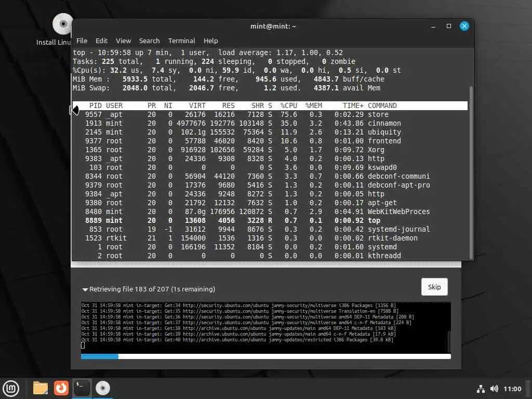The image size is (532, 399).
Task: Switch to the installer disc taskbar button
Action: 102,388
